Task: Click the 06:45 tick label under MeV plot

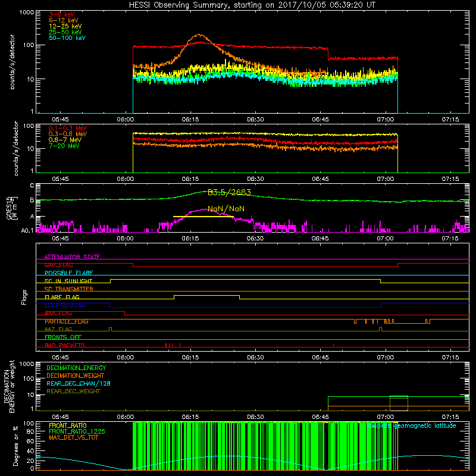Action: tap(320, 179)
